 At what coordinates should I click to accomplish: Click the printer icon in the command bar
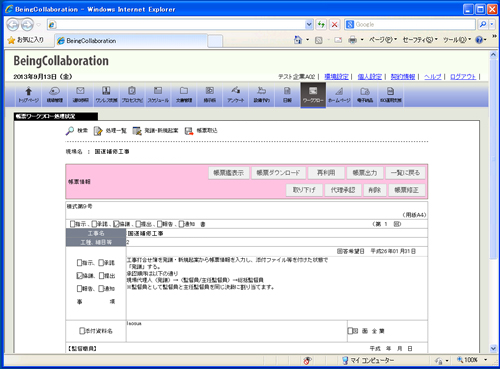[352, 40]
